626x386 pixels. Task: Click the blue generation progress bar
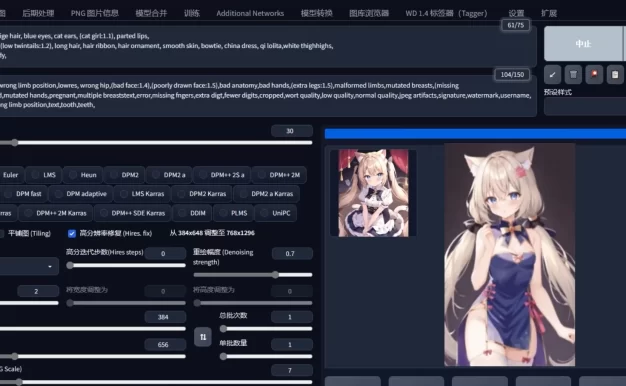tap(475, 134)
